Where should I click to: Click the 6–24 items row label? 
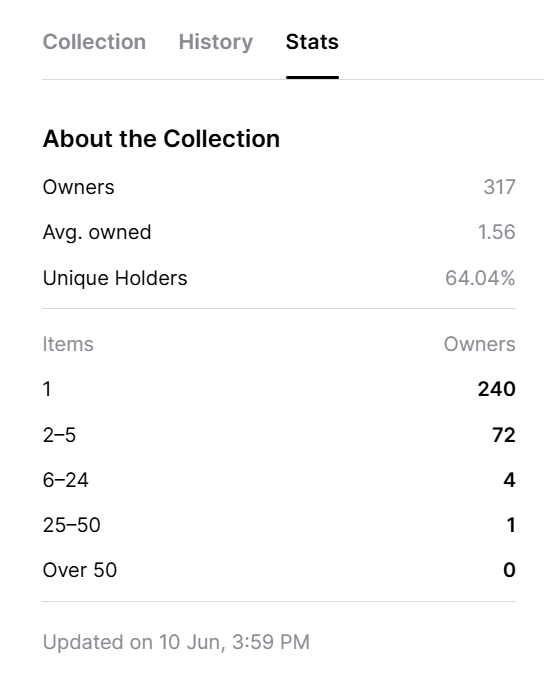click(x=66, y=480)
